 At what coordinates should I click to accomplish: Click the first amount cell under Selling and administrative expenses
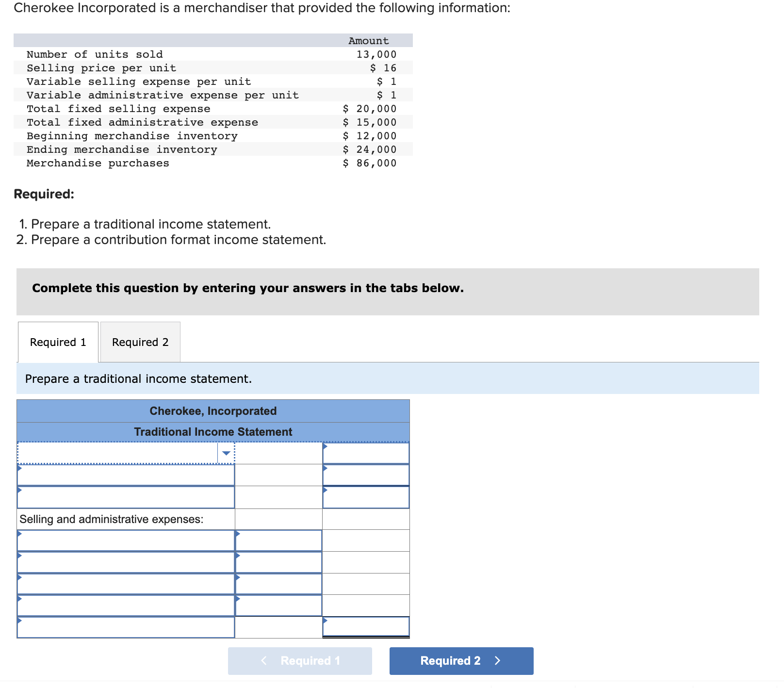(x=278, y=541)
